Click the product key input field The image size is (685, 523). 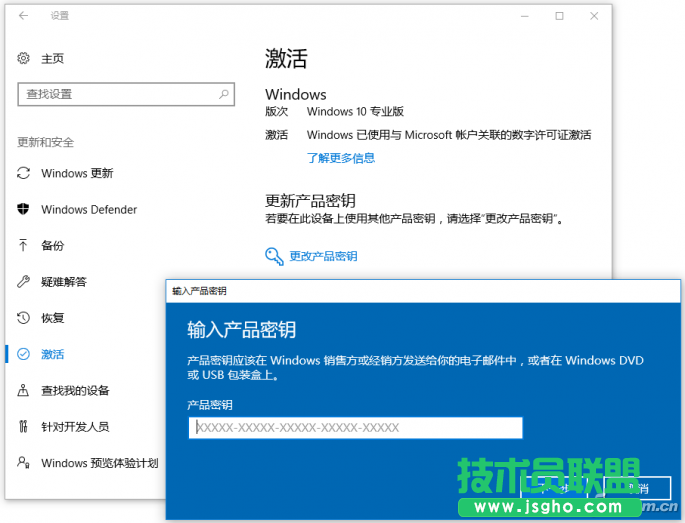356,428
